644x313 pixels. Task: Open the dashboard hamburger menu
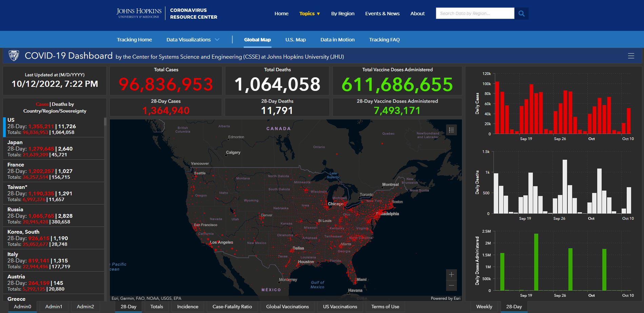[x=631, y=56]
